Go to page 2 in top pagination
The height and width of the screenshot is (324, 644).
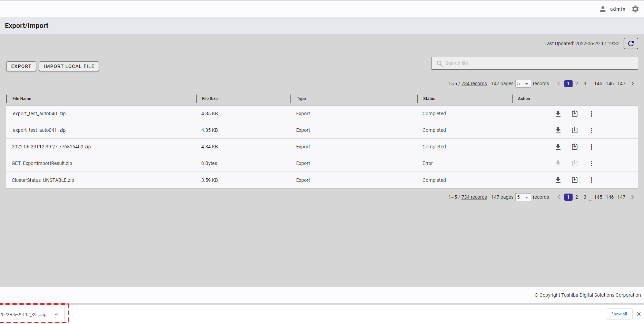click(576, 84)
